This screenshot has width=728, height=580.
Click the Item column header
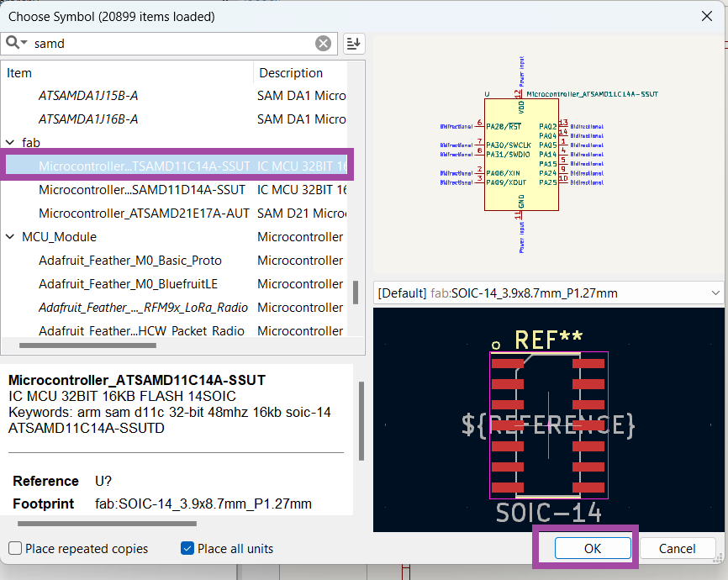pyautogui.click(x=126, y=73)
